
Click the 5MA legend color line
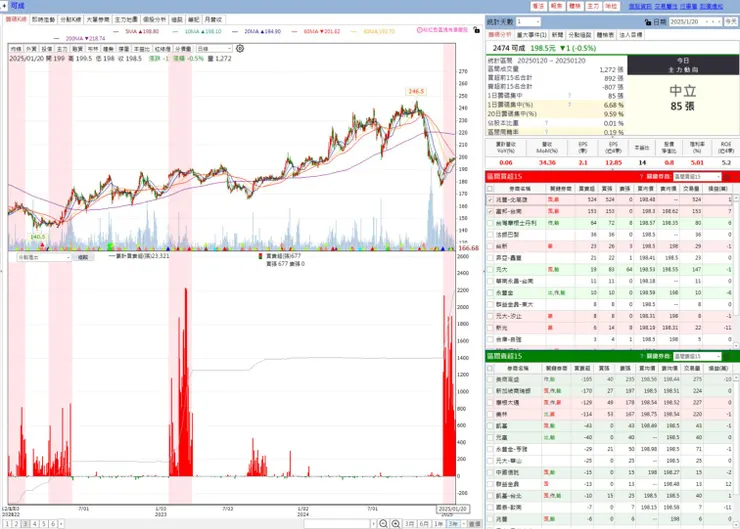tap(117, 32)
